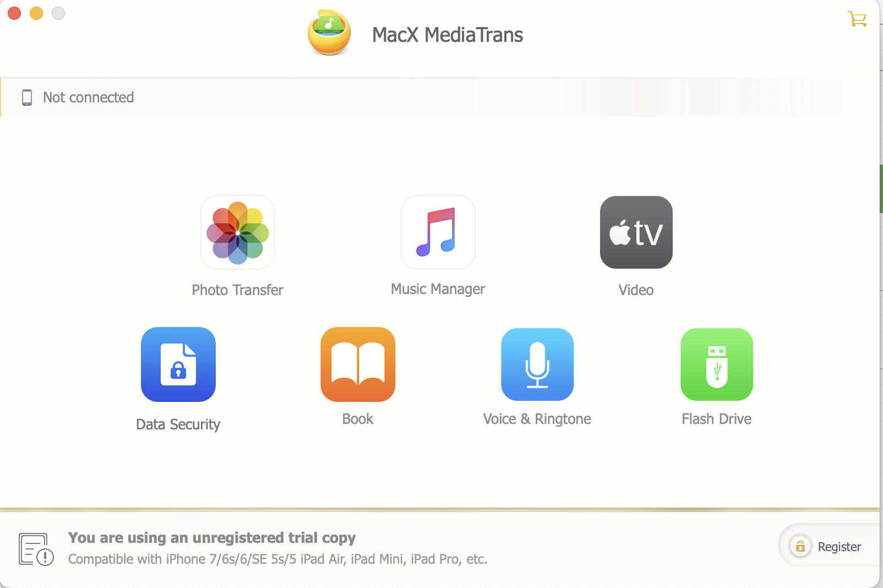Click the MacX MediaTrans logo icon
Screen dimensions: 883x588
coord(329,32)
